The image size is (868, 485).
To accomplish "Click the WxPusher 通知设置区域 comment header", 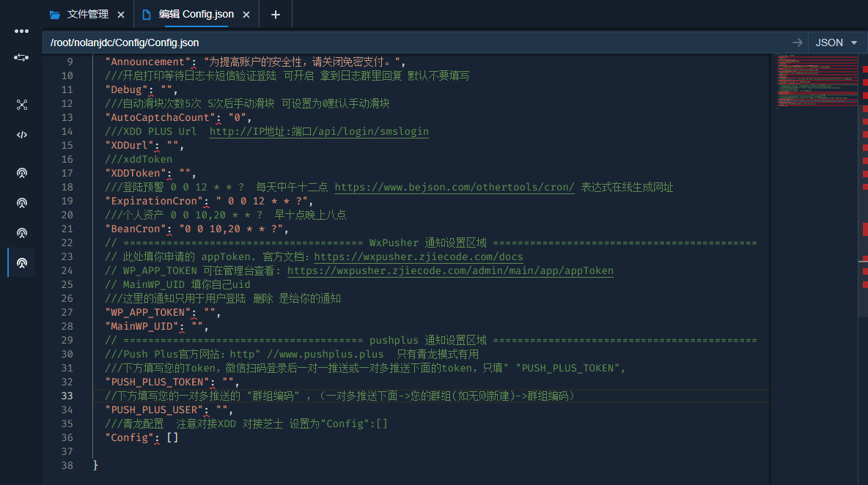I will (430, 242).
